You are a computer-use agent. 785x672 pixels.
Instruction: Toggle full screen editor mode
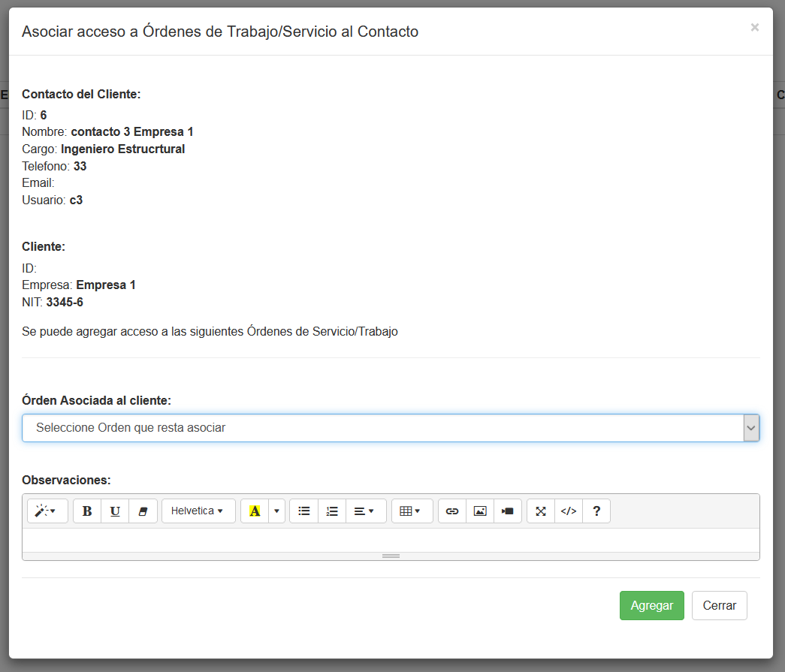(x=541, y=511)
